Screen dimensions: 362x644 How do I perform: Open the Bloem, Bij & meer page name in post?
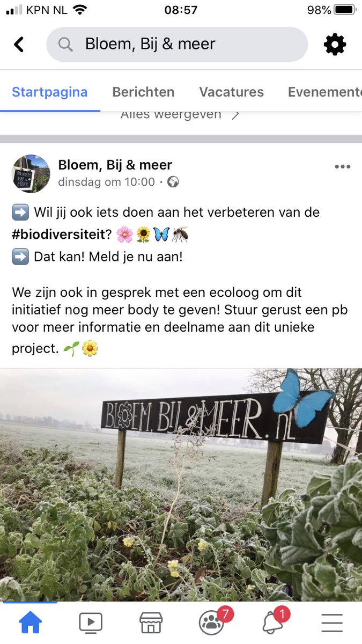tap(115, 165)
